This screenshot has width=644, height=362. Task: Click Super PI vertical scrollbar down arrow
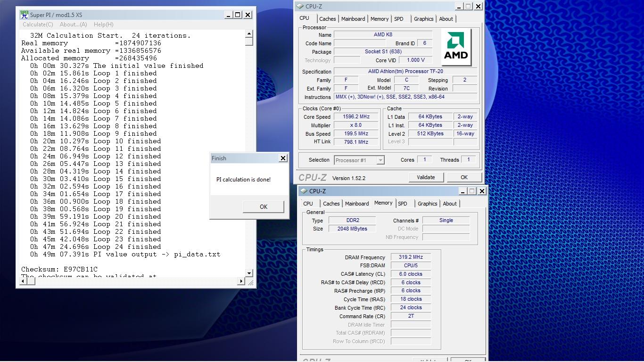tap(249, 273)
